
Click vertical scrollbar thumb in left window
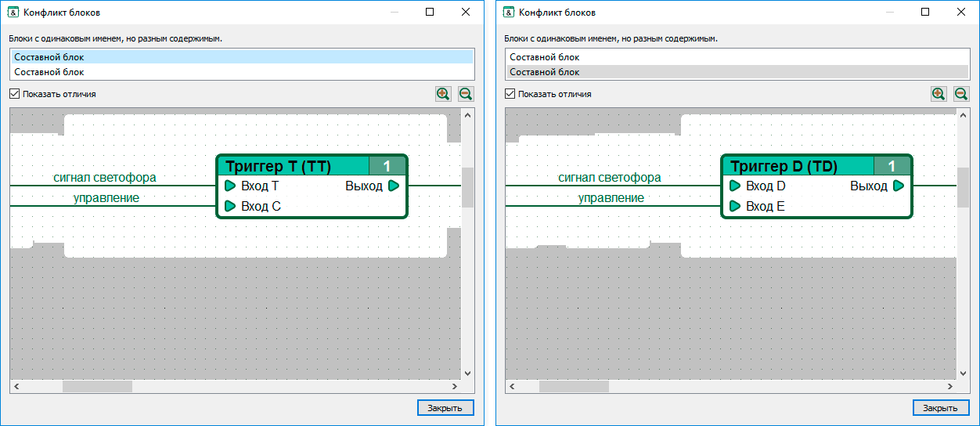click(468, 187)
